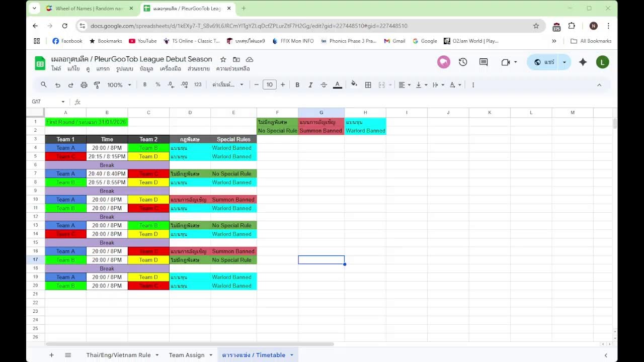Image resolution: width=644 pixels, height=362 pixels.
Task: Open the Edit menu
Action: click(73, 69)
